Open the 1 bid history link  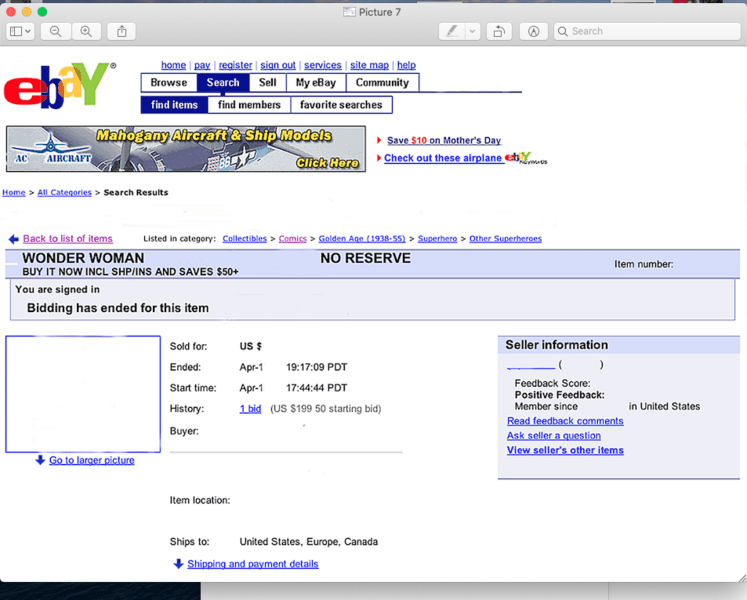250,409
